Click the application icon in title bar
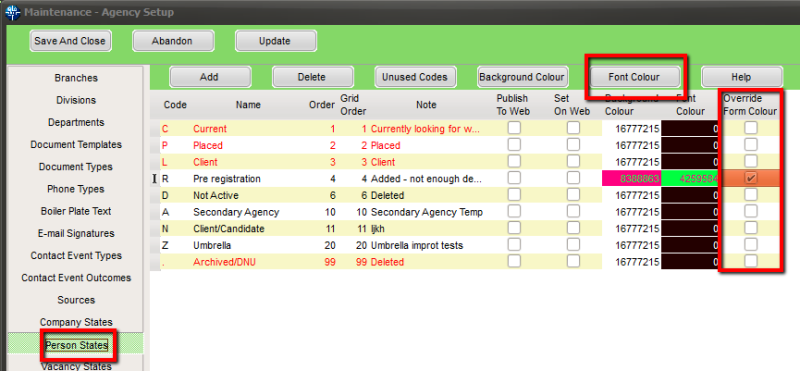 coord(12,12)
